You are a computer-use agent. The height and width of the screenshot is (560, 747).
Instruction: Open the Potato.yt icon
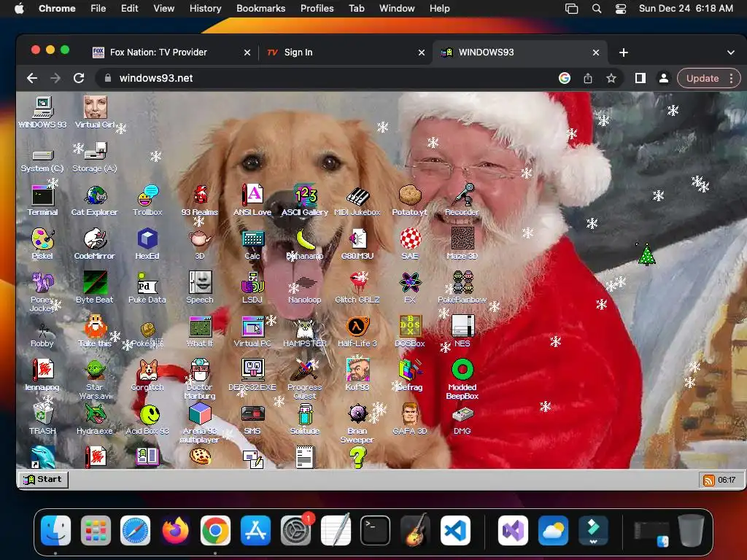coord(410,201)
